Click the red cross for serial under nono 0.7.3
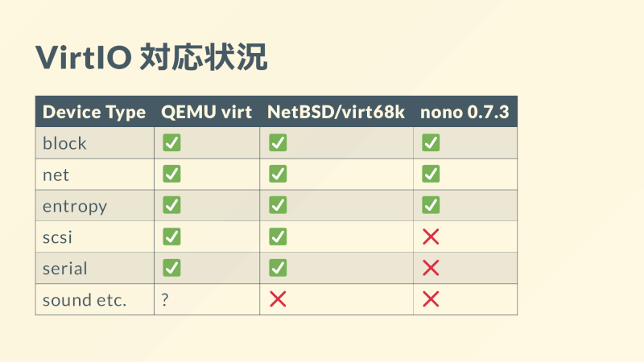 coord(431,268)
